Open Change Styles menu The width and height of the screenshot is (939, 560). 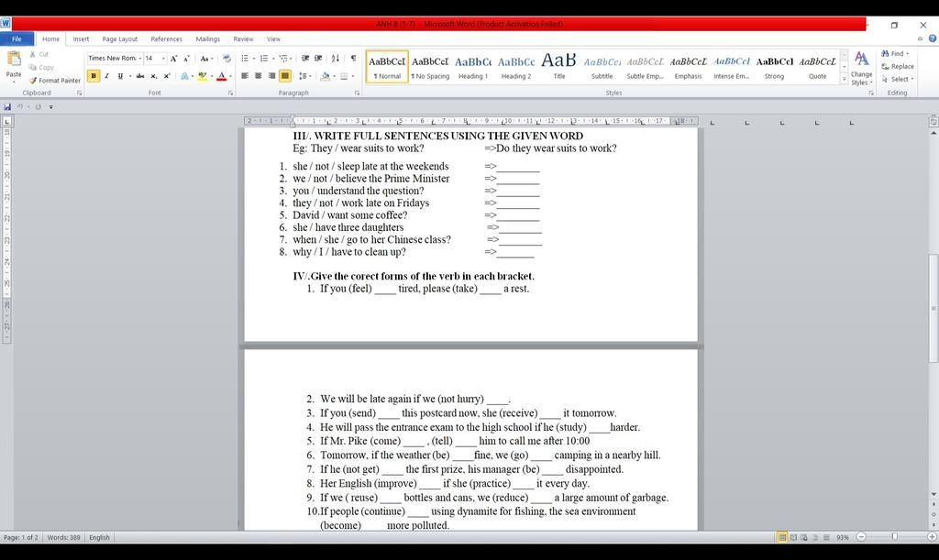point(861,68)
